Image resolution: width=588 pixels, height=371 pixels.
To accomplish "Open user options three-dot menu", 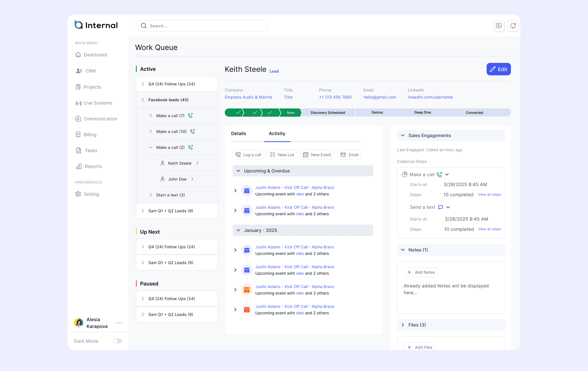I will (119, 323).
